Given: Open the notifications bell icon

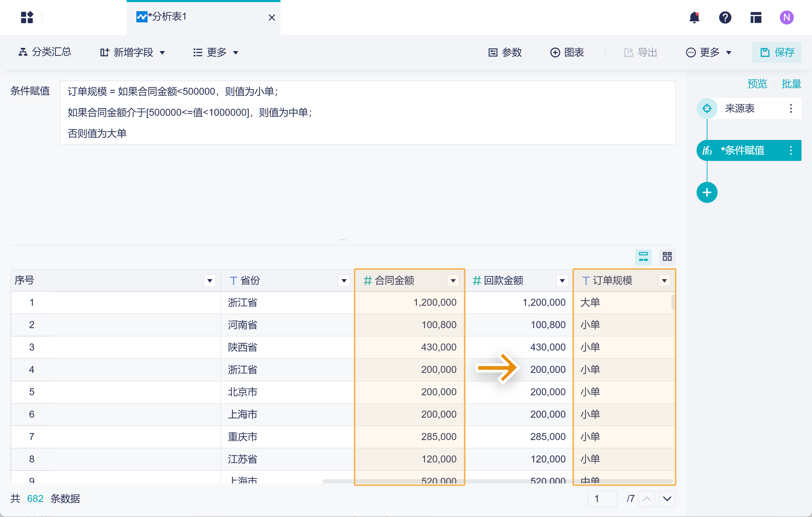Looking at the screenshot, I should point(694,17).
